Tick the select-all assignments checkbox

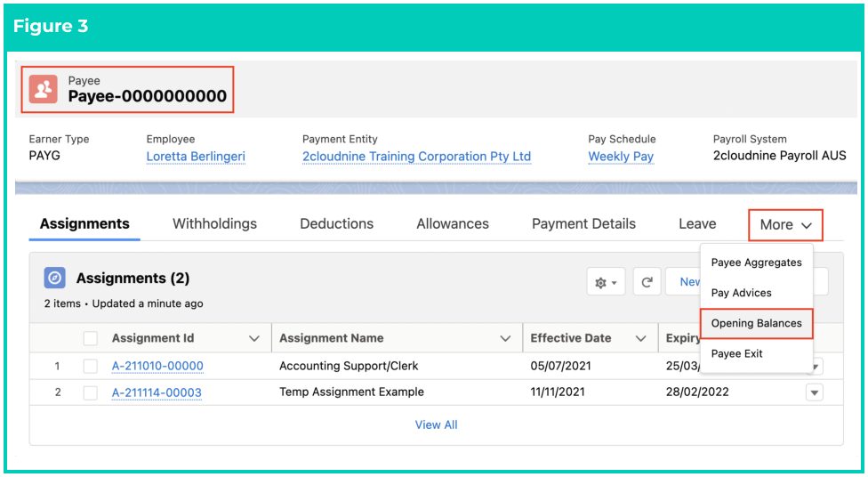click(x=90, y=338)
